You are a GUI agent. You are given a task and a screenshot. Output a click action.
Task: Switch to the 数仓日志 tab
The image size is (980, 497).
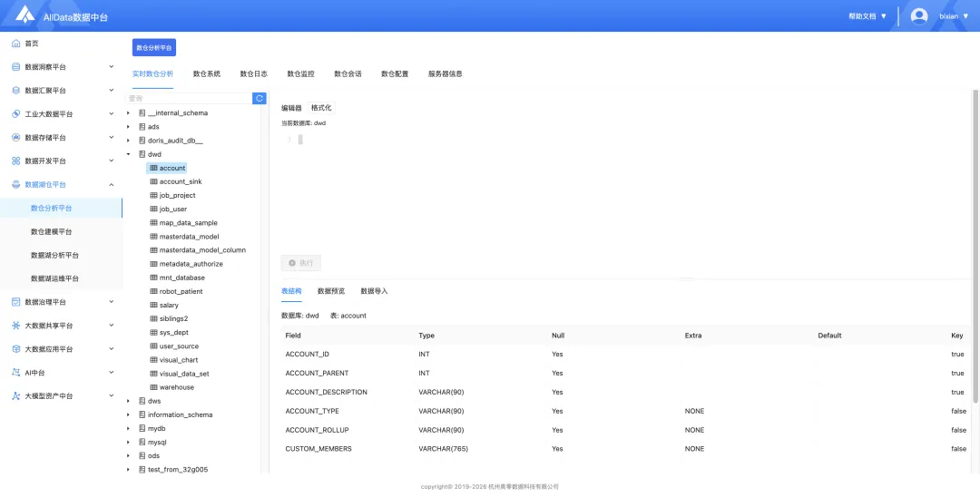tap(254, 73)
